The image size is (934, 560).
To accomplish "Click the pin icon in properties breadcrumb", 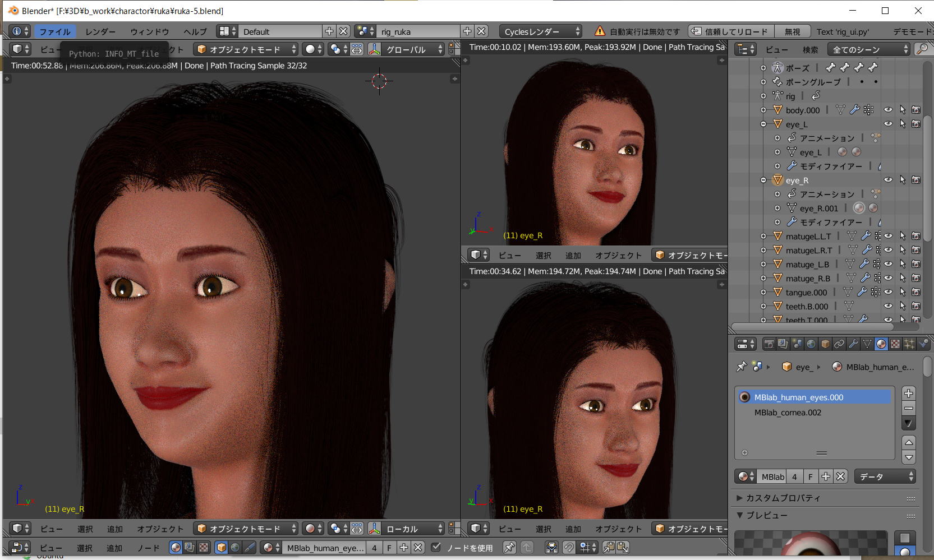I will (742, 367).
